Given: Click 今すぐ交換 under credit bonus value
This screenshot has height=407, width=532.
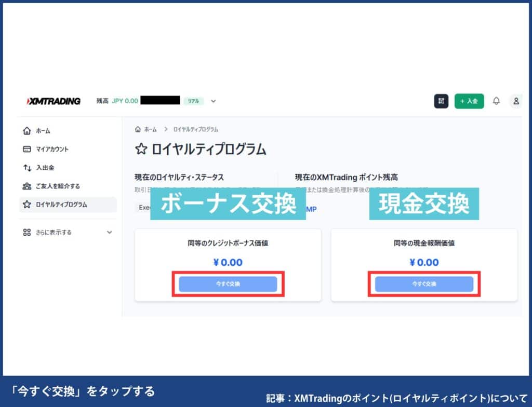Looking at the screenshot, I should pos(228,284).
